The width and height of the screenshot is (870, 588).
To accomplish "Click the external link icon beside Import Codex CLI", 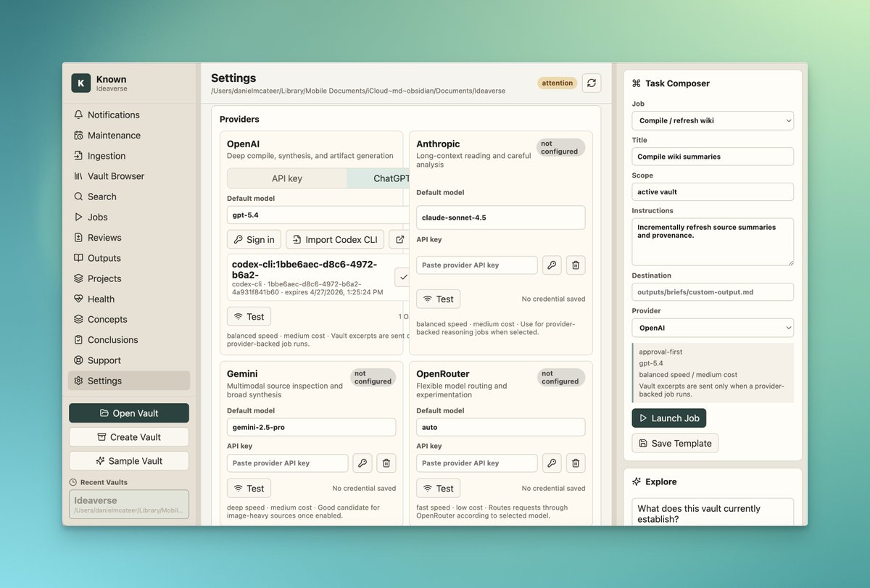I will [399, 239].
